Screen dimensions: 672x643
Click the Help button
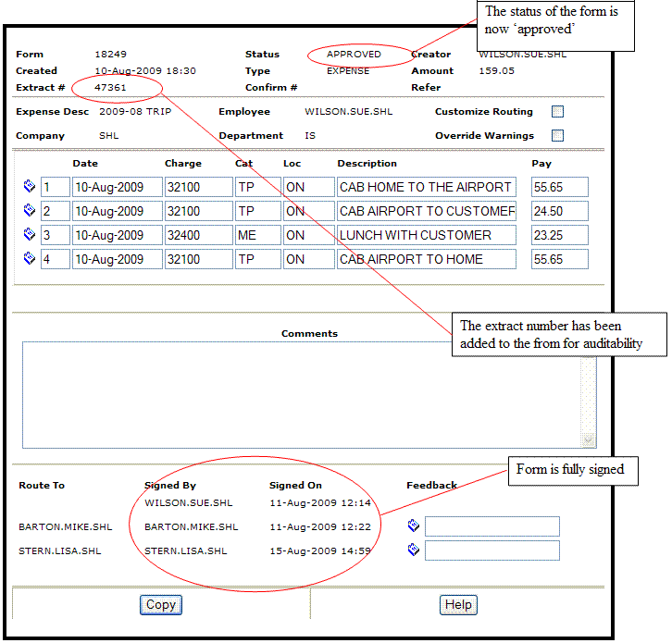click(x=458, y=604)
